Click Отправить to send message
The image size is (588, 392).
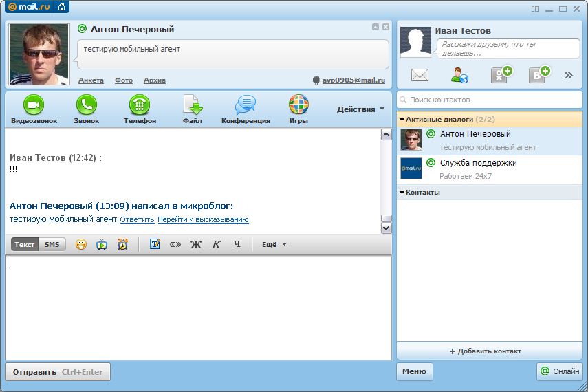pos(58,372)
